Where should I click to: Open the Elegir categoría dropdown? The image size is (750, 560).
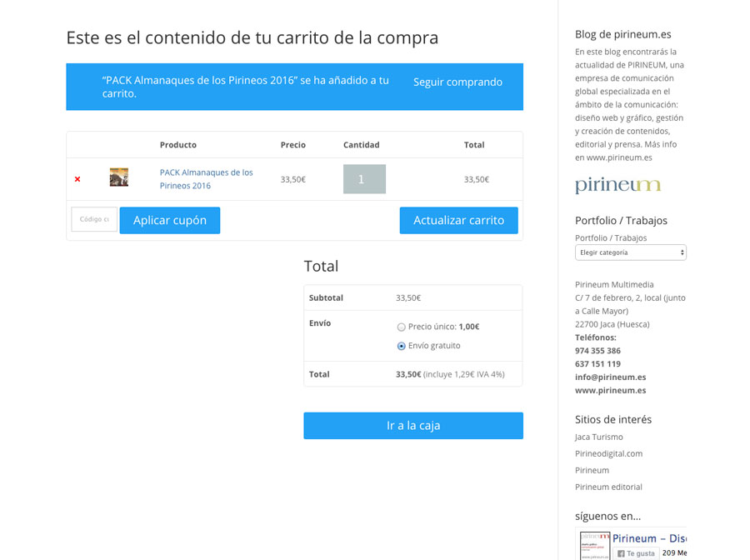coord(631,252)
